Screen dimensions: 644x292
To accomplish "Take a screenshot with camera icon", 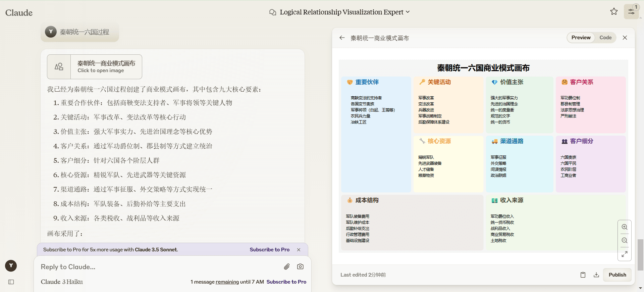I will (300, 266).
